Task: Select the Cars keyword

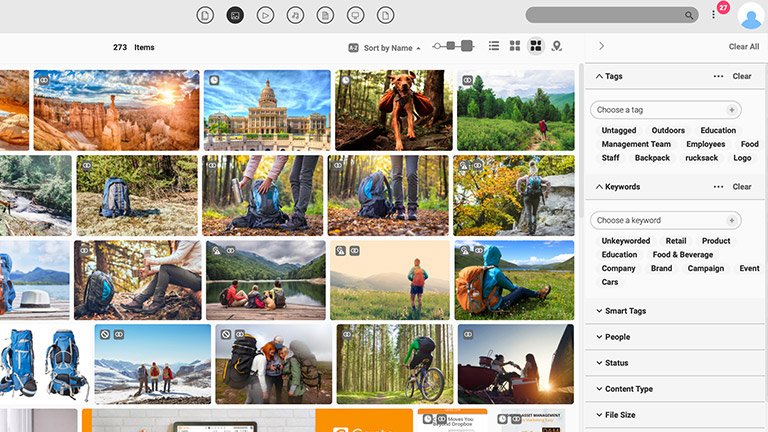Action: click(609, 282)
